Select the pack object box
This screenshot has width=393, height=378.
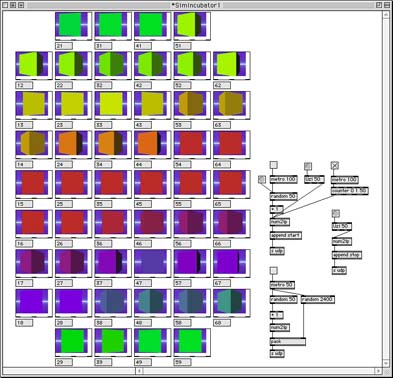tap(287, 341)
